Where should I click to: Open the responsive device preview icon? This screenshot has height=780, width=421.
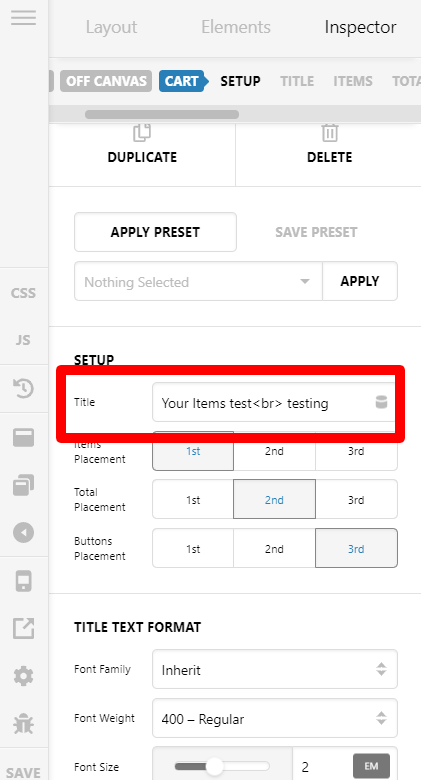pos(23,581)
